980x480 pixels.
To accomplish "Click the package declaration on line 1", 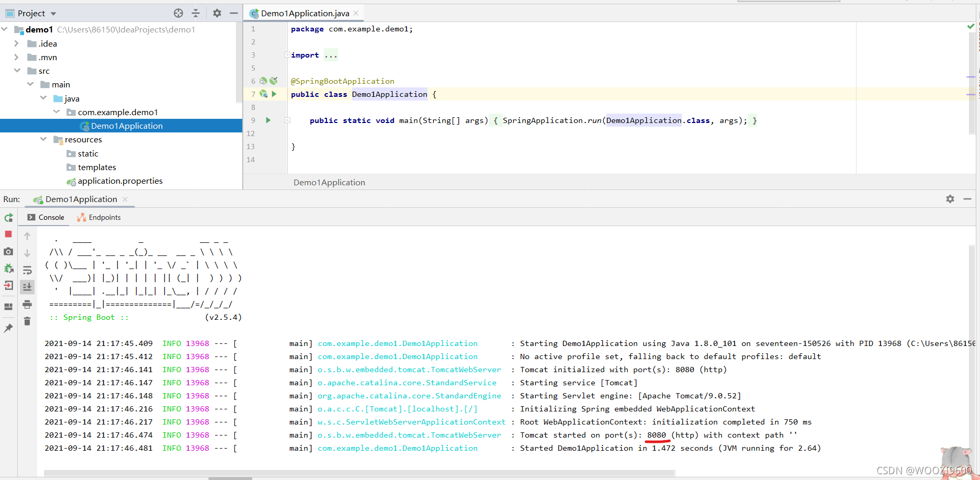I will pyautogui.click(x=352, y=29).
